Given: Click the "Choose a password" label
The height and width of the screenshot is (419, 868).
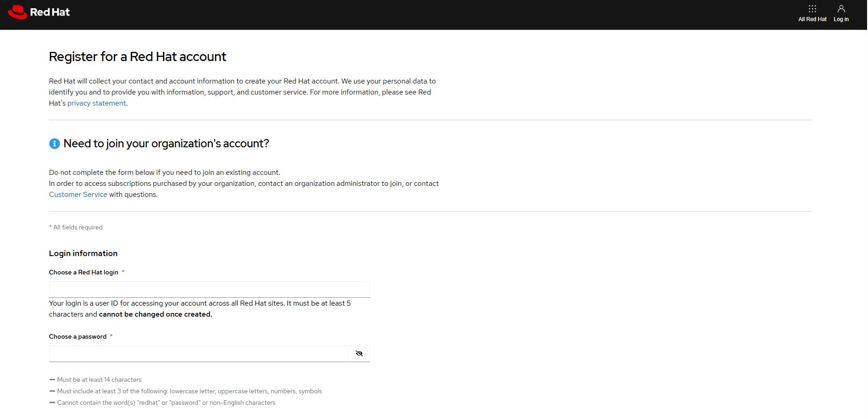Looking at the screenshot, I should pos(78,336).
